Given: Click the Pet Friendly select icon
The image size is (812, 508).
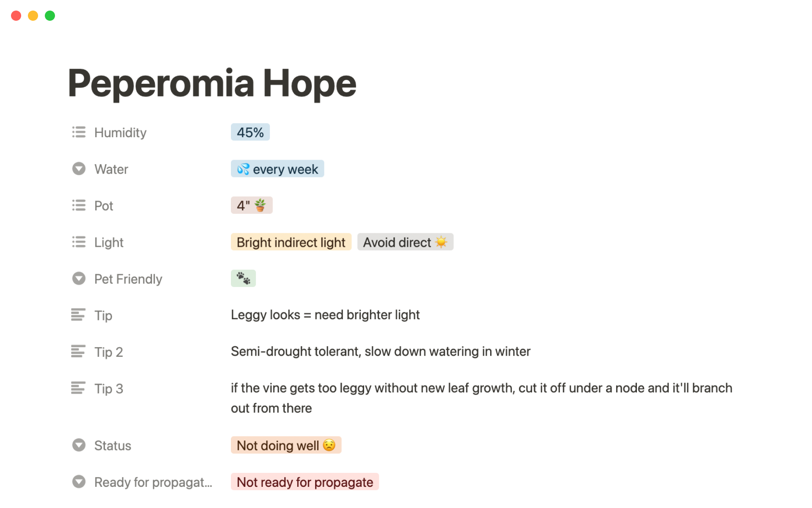Looking at the screenshot, I should (x=79, y=279).
